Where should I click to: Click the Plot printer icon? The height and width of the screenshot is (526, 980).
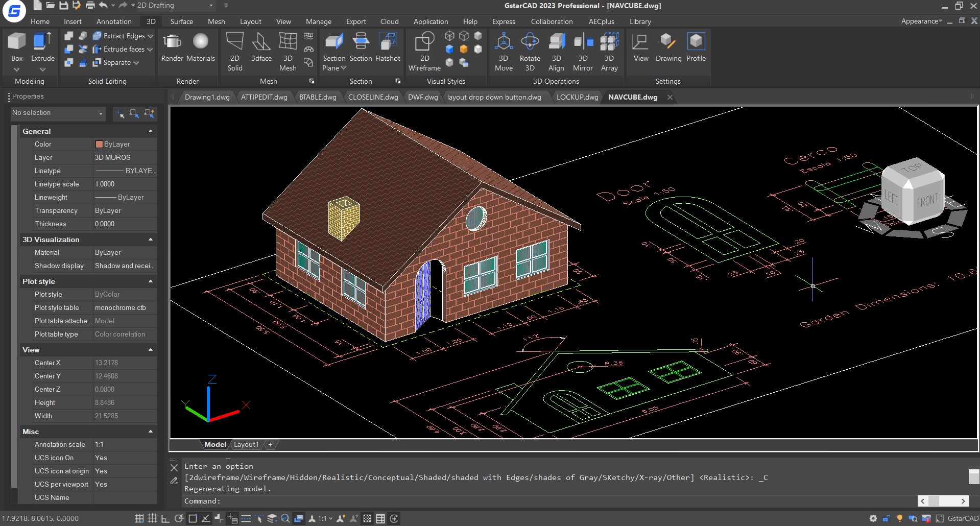point(90,5)
